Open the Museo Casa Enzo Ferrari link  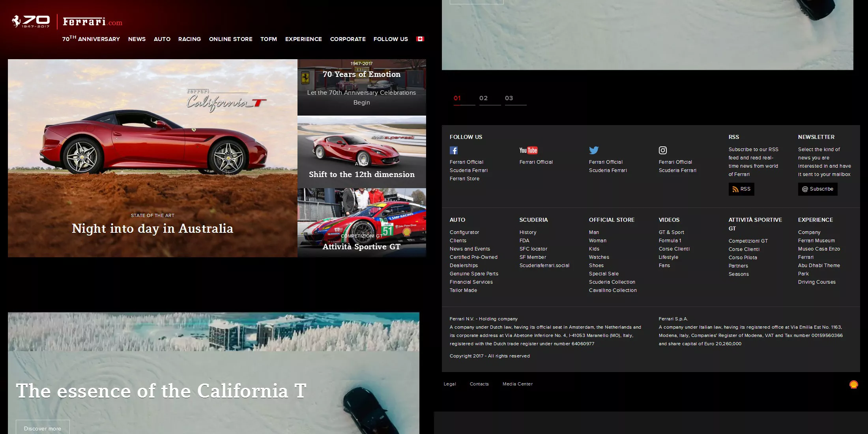(x=819, y=253)
